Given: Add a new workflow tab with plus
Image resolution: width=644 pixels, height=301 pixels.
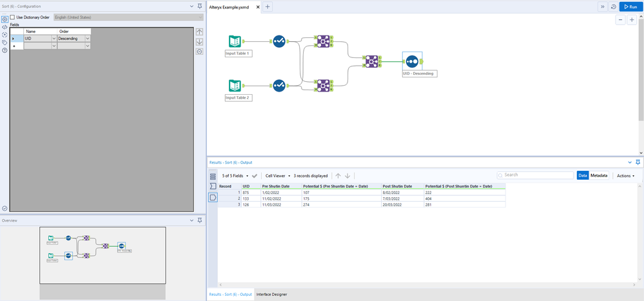Looking at the screenshot, I should point(268,7).
